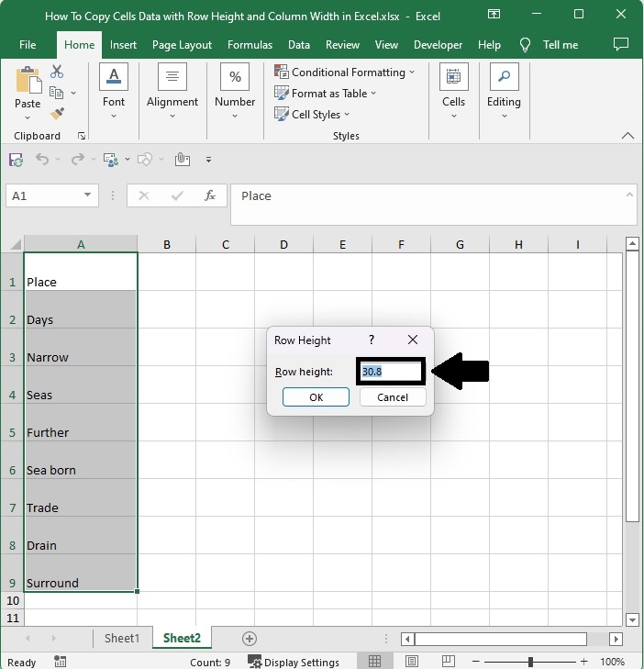The height and width of the screenshot is (669, 644).
Task: Switch to Normal view
Action: (x=374, y=662)
